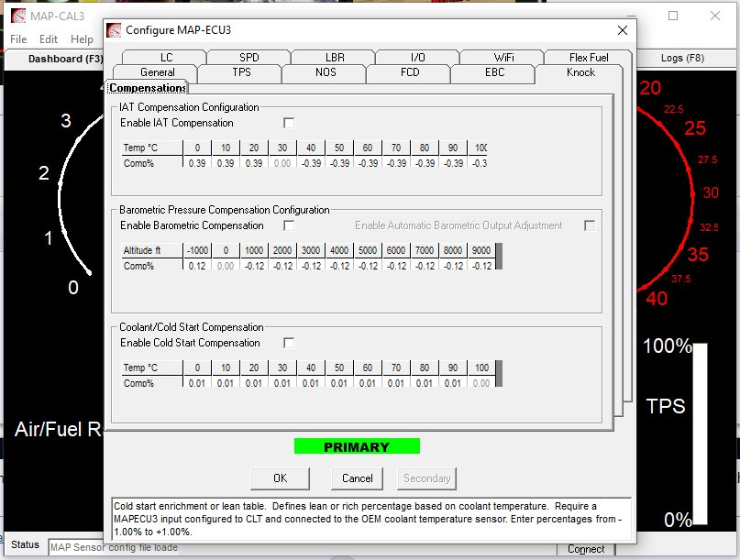
Task: Open the Edit menu in MAP-CAL3
Action: tap(48, 39)
